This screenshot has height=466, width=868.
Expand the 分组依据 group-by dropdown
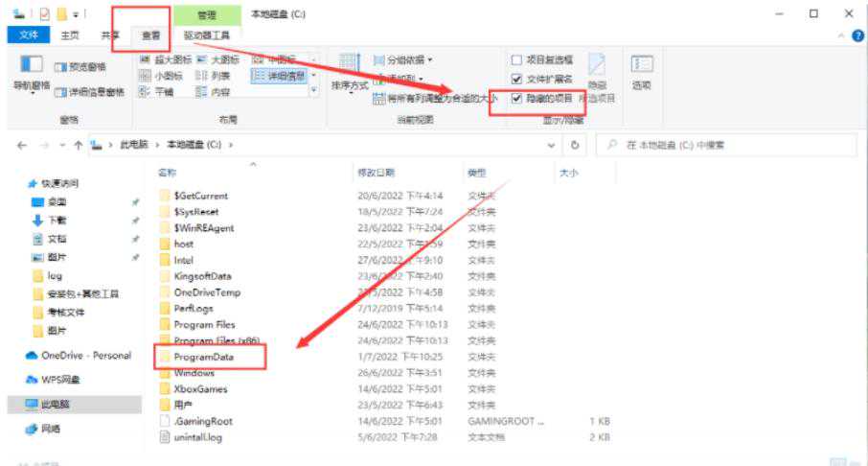click(x=407, y=59)
